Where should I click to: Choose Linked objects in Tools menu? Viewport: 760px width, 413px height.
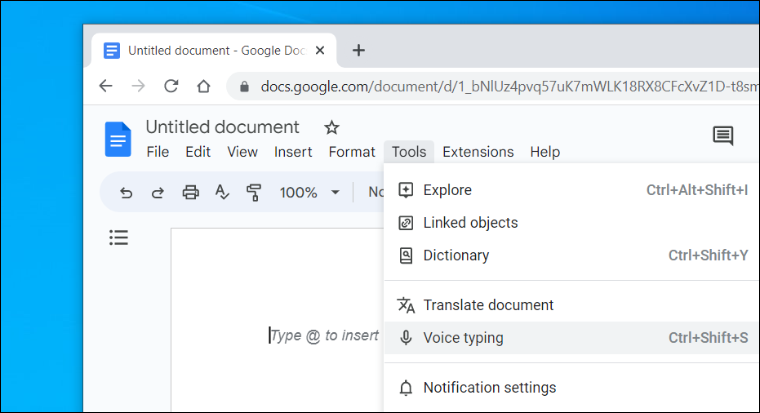point(572,222)
